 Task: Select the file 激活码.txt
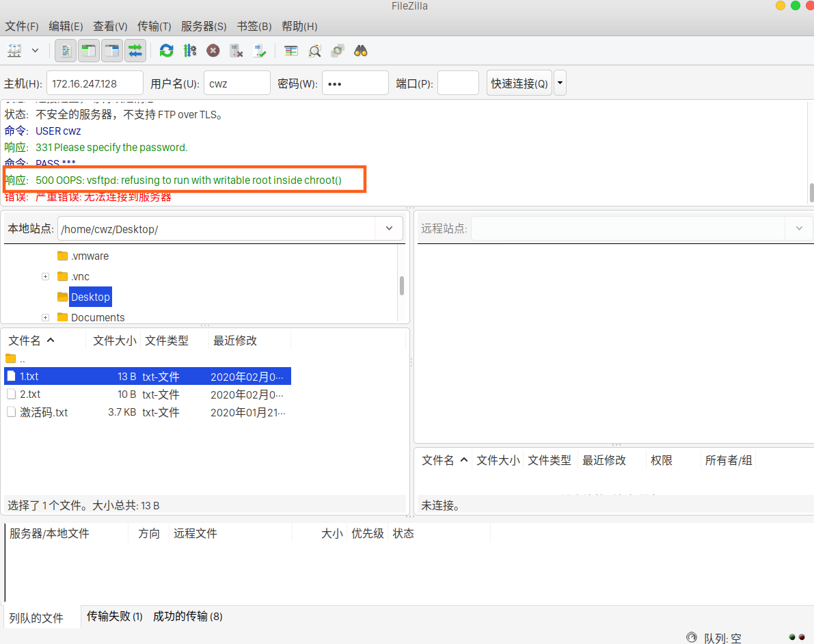[148, 412]
